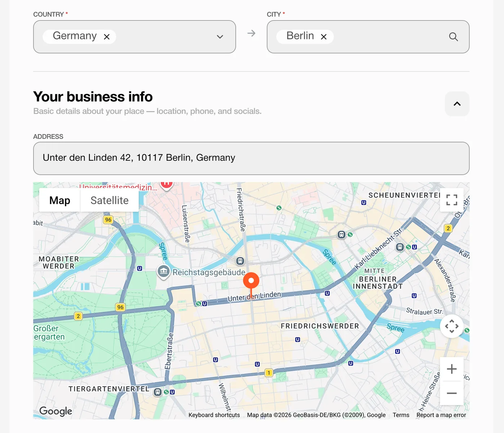The image size is (504, 433).
Task: Click the route 1 highway shield
Action: [269, 373]
